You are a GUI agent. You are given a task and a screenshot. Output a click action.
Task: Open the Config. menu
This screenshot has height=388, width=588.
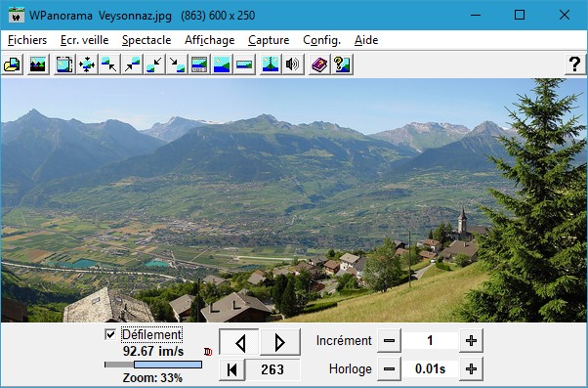click(321, 40)
